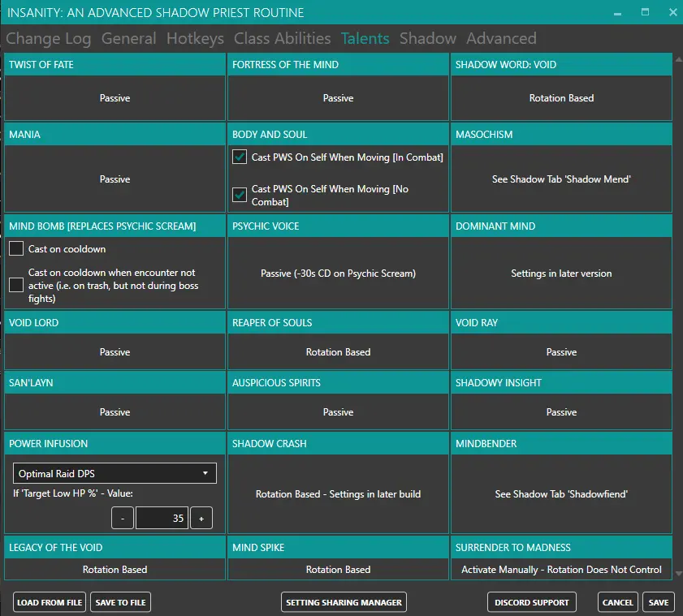This screenshot has width=683, height=616.
Task: Click the scrollbar down arrow
Action: [679, 574]
